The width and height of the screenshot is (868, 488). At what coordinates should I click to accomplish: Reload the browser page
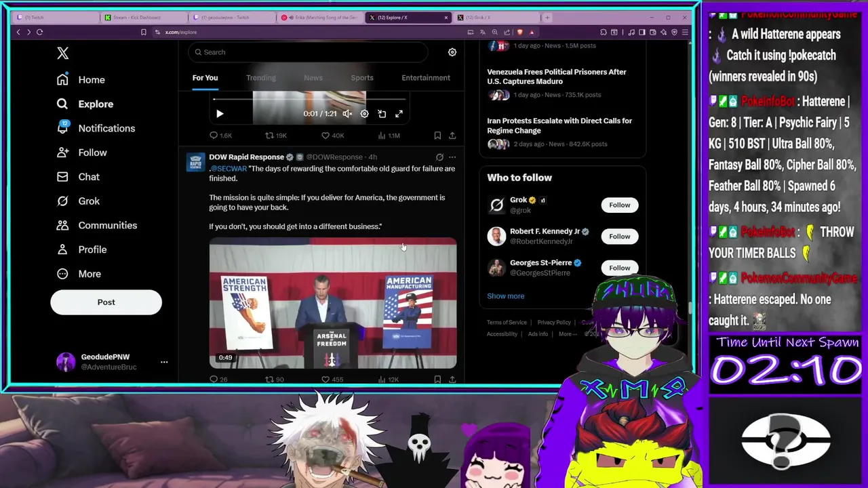pyautogui.click(x=39, y=32)
